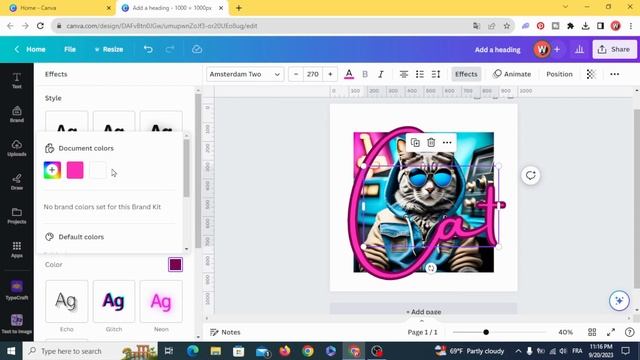Select the Draw sidebar tool
Image resolution: width=640 pixels, height=360 pixels.
(17, 182)
